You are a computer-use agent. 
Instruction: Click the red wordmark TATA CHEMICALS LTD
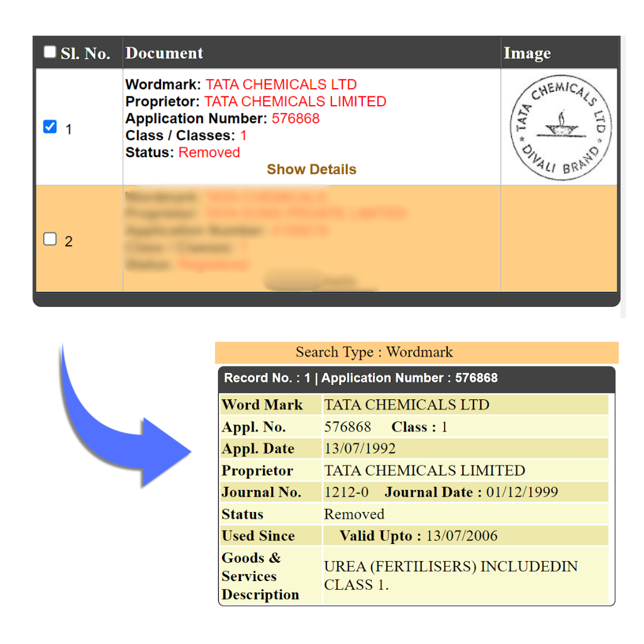click(281, 84)
